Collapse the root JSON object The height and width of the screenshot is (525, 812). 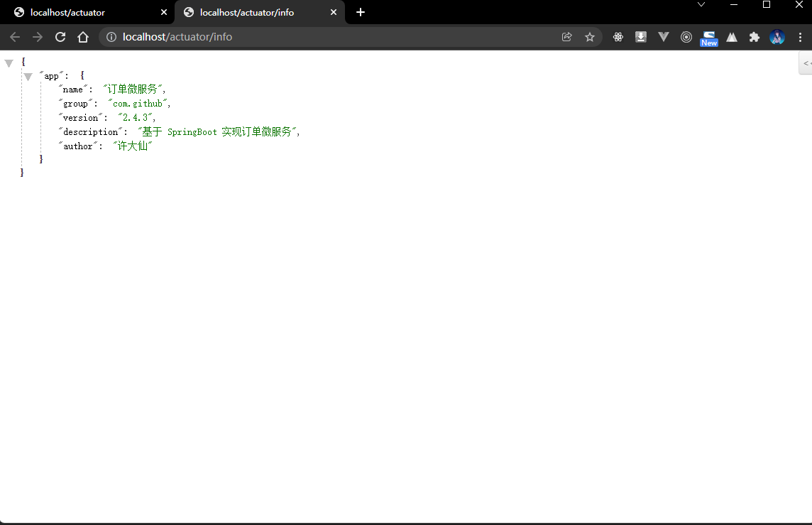point(9,63)
